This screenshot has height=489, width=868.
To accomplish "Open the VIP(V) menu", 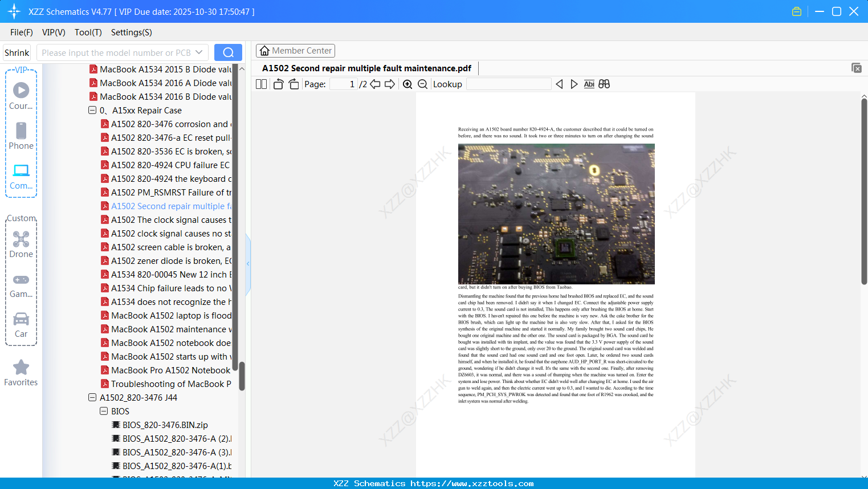I will point(54,32).
